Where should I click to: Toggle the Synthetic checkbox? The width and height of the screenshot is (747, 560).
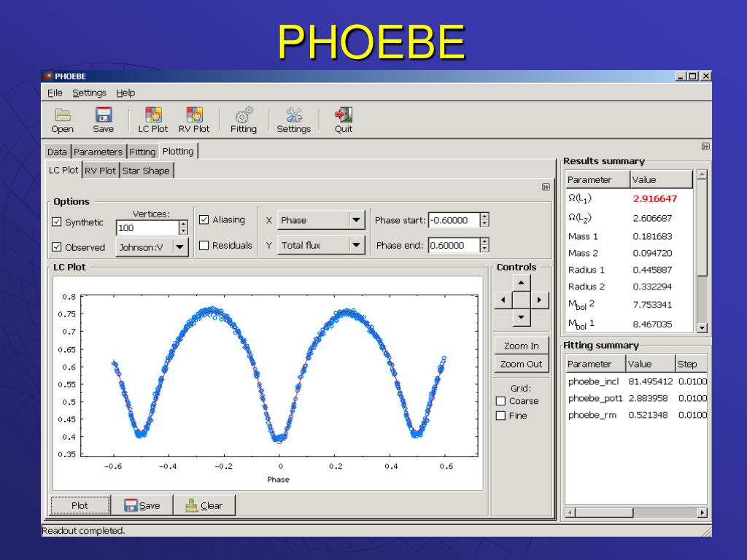(x=57, y=222)
